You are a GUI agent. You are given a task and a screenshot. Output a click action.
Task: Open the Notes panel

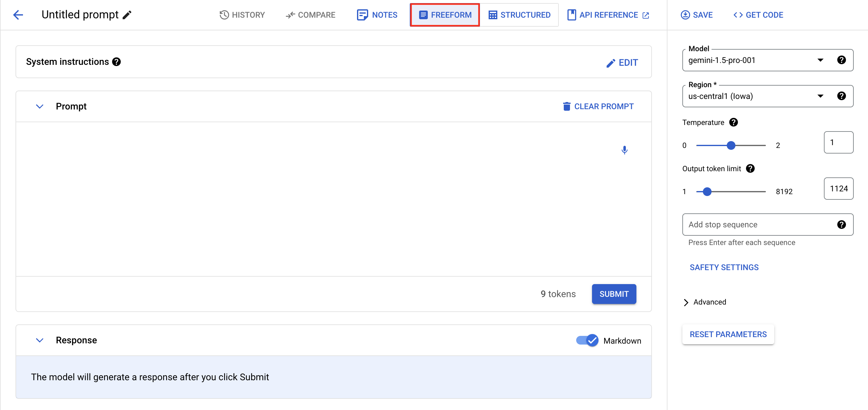[x=377, y=15]
